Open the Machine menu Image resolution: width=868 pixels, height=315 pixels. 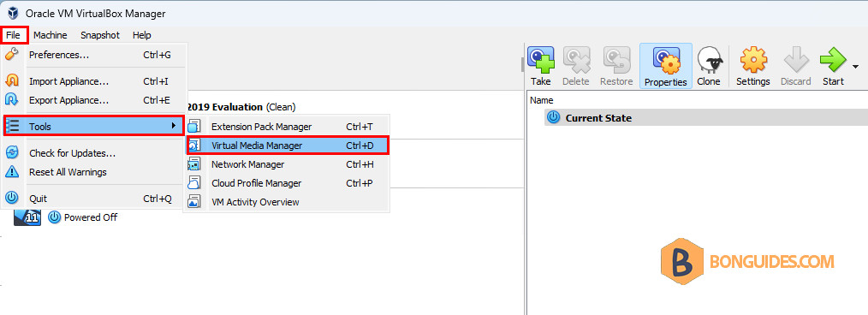(50, 35)
